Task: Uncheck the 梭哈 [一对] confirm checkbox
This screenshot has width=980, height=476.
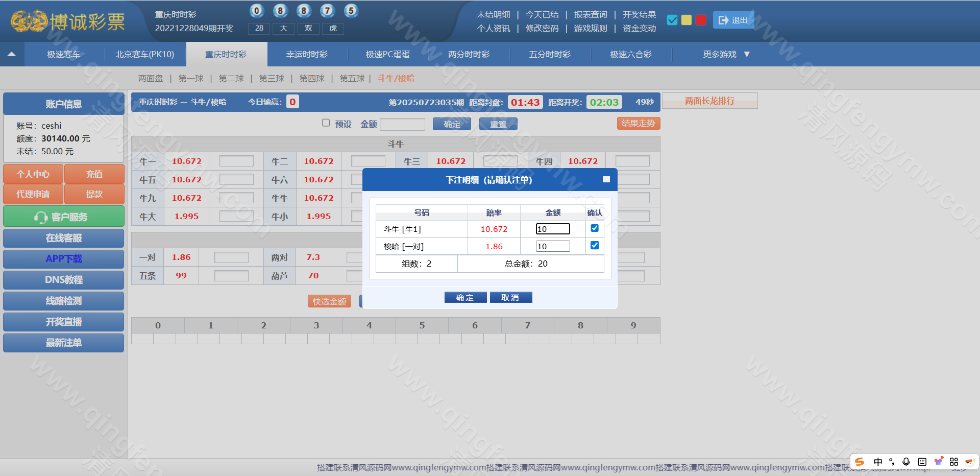Action: [595, 246]
